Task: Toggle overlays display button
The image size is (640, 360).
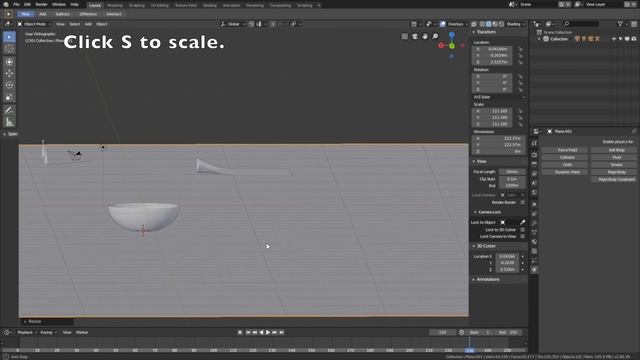Action: 443,24
